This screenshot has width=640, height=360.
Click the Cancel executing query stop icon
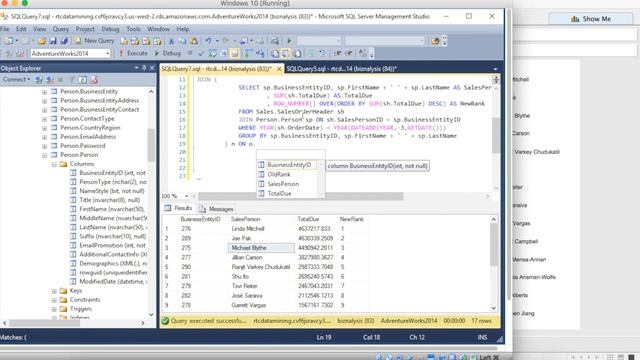(190, 53)
